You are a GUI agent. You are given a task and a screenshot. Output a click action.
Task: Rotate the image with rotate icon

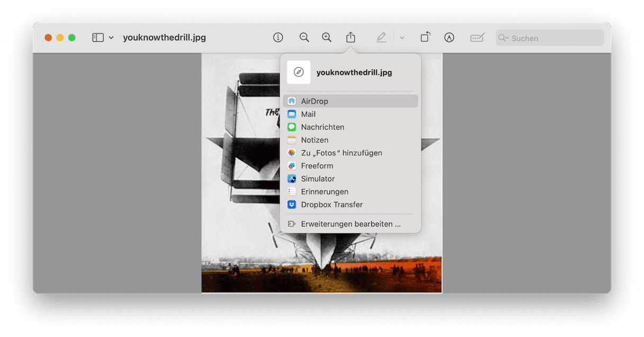coord(425,38)
